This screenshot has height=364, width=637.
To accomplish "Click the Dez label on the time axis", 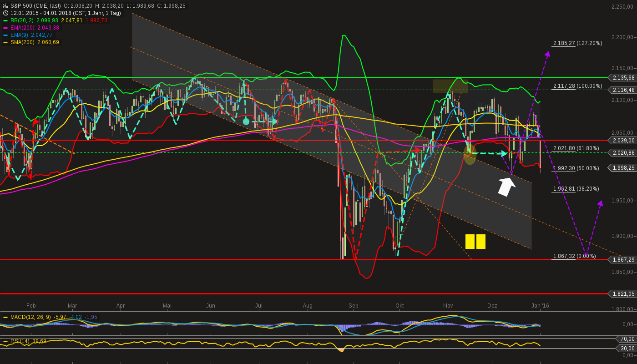I will point(492,306).
